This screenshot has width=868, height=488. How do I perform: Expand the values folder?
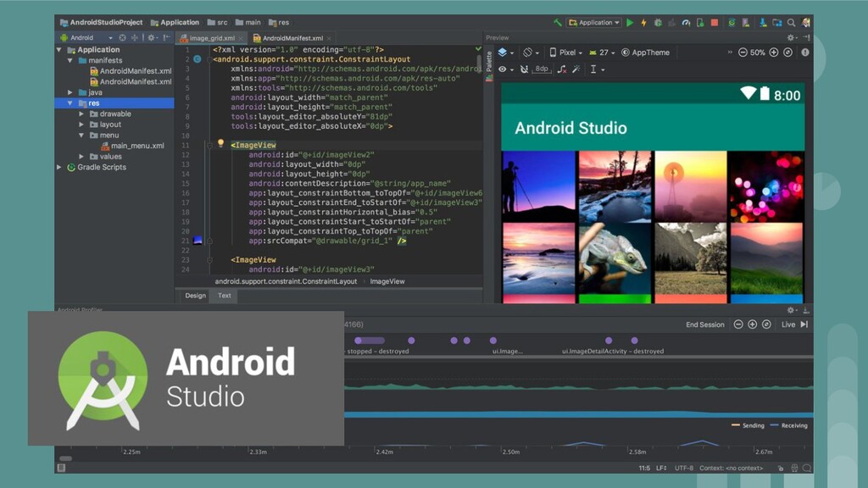point(81,157)
